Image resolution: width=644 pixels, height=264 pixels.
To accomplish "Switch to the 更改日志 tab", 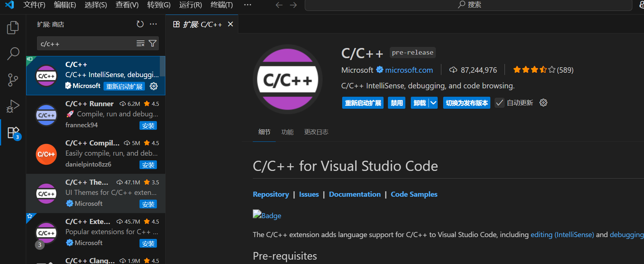I will coord(316,132).
